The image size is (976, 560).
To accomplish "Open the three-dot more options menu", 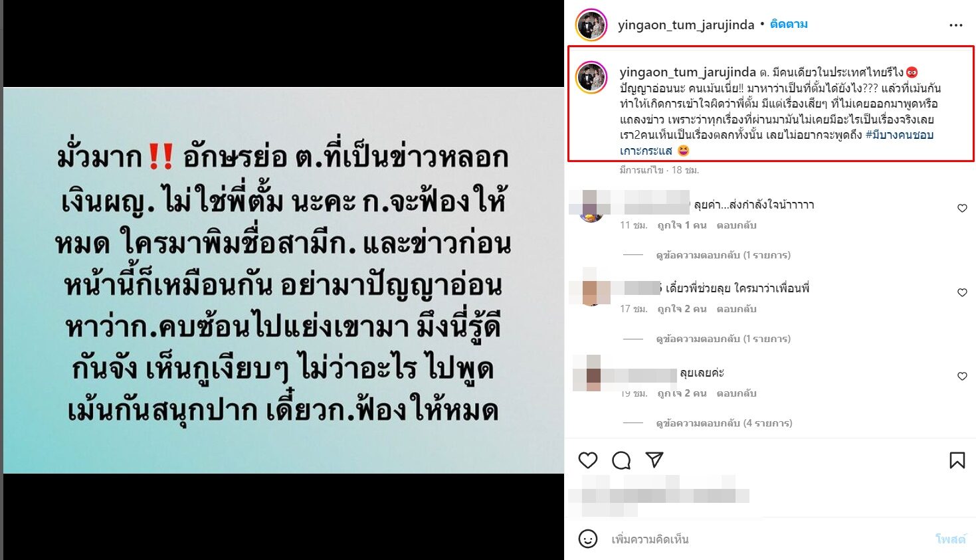I will click(x=956, y=25).
